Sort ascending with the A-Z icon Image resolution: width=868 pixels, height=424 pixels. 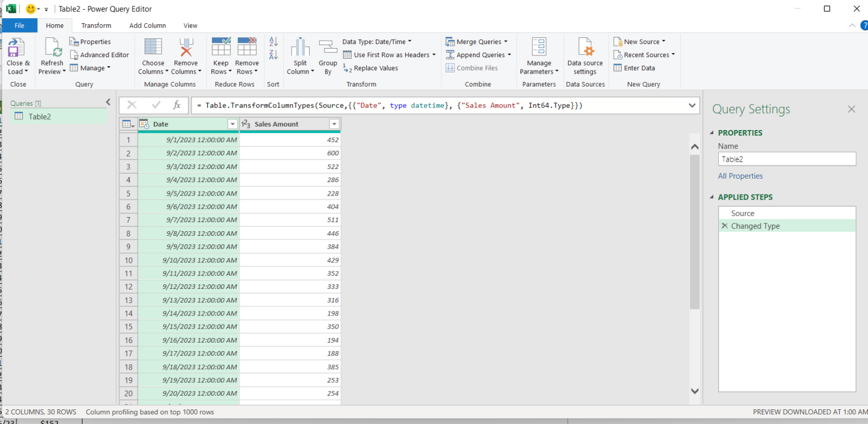[274, 42]
